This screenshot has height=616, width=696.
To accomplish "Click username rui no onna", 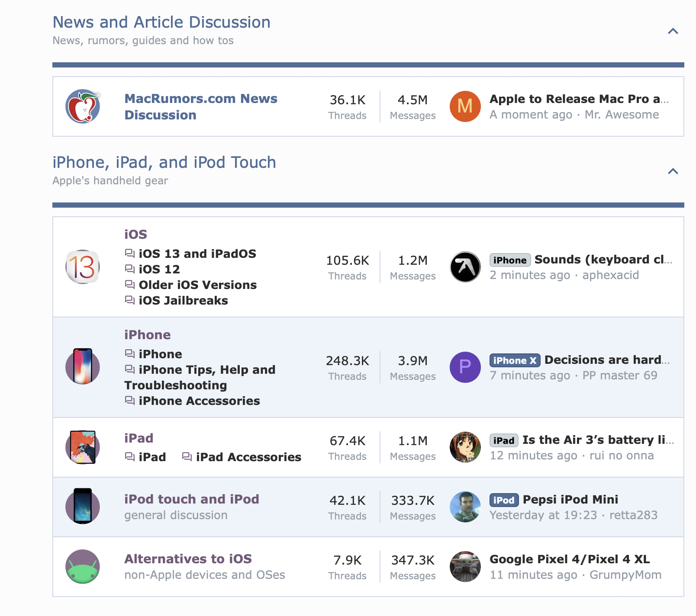I will [x=622, y=455].
